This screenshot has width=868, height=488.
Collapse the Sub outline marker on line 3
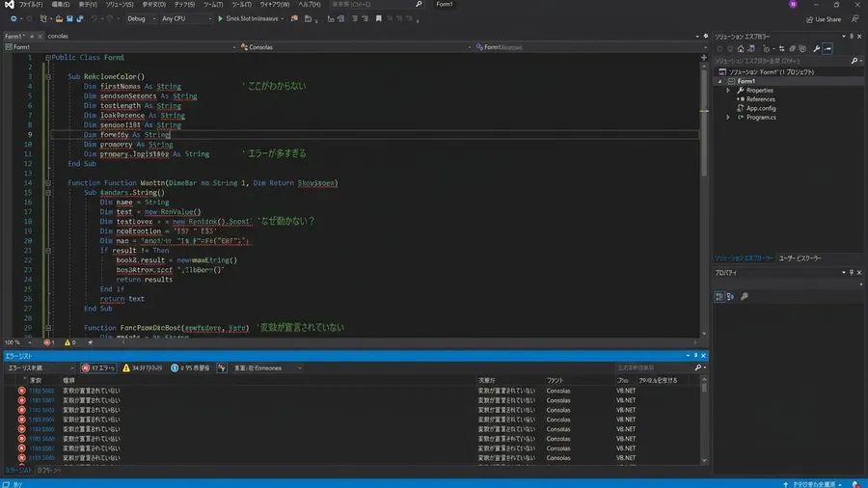(47, 77)
